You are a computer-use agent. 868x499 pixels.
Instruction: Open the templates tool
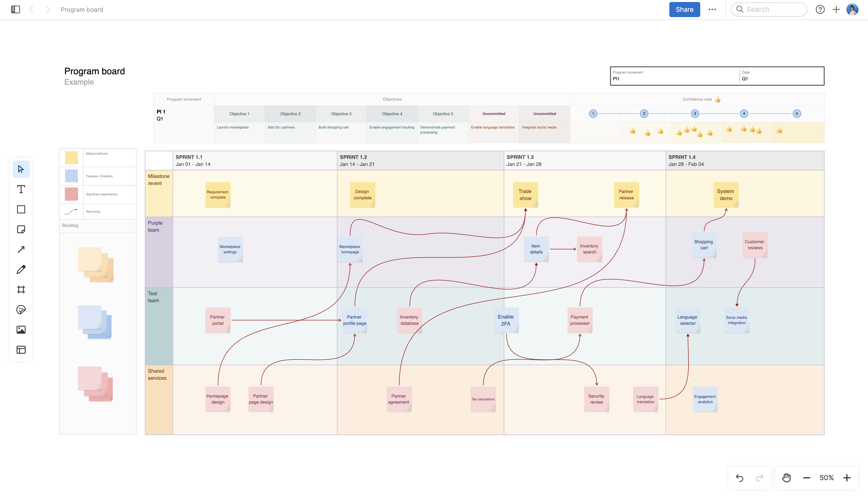pyautogui.click(x=21, y=350)
